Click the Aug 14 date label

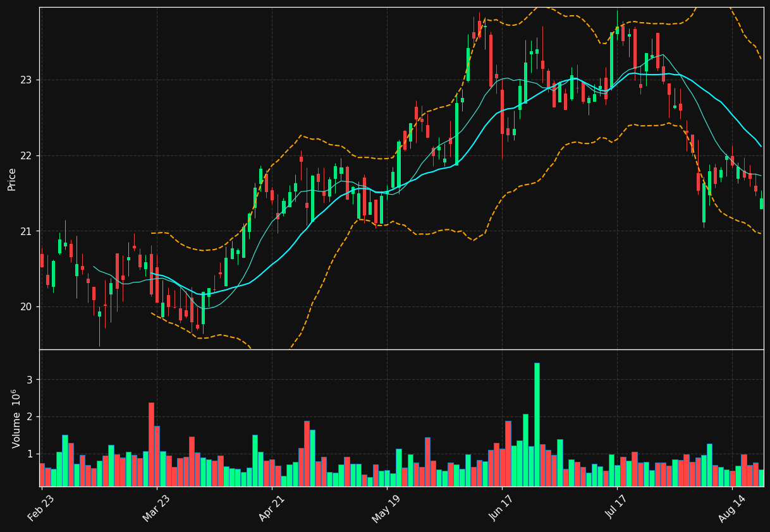(x=732, y=509)
